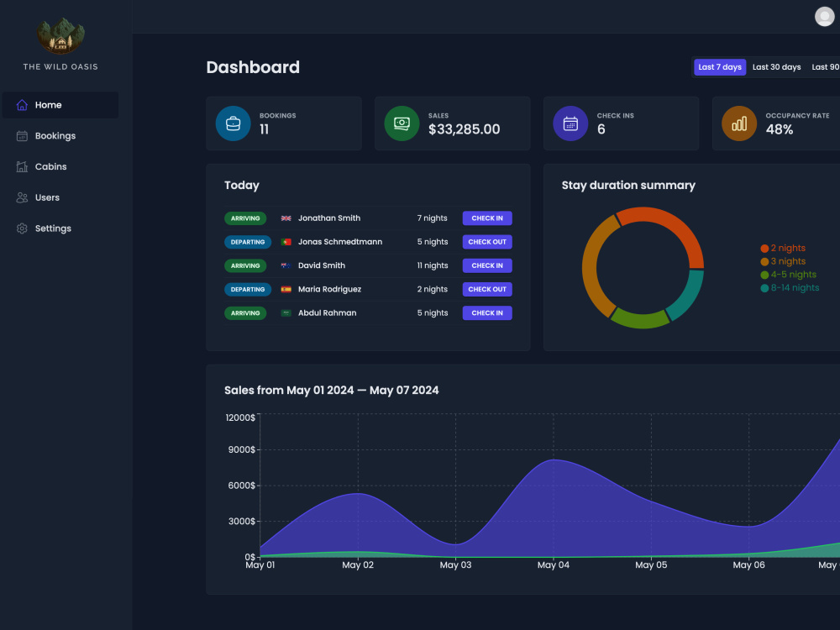Click the guest name Jonathan Smith

[329, 218]
